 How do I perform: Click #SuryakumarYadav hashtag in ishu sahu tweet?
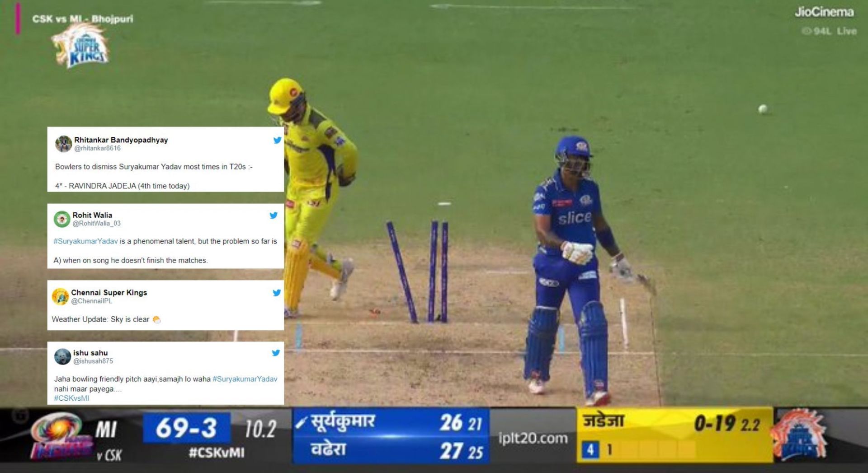pos(245,379)
